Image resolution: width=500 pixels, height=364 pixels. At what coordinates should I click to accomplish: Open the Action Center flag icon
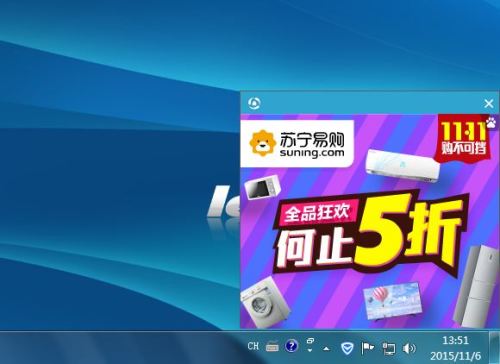[x=367, y=348]
